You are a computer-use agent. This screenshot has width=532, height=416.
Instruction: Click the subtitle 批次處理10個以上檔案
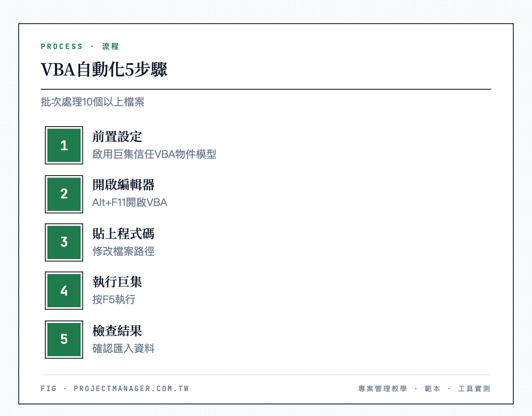point(93,102)
